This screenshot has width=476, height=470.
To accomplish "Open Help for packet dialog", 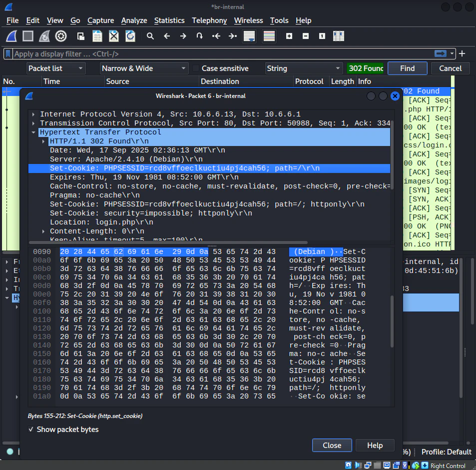I will pos(375,445).
